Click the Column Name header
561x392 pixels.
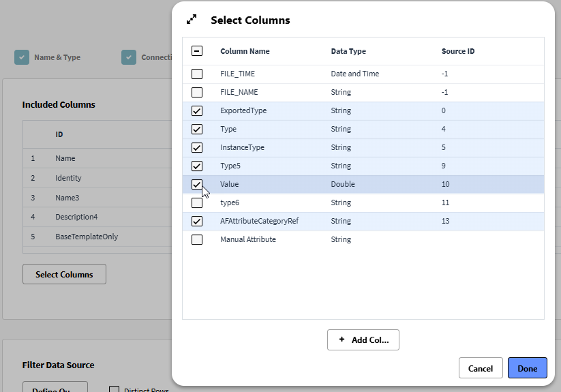pyautogui.click(x=245, y=51)
